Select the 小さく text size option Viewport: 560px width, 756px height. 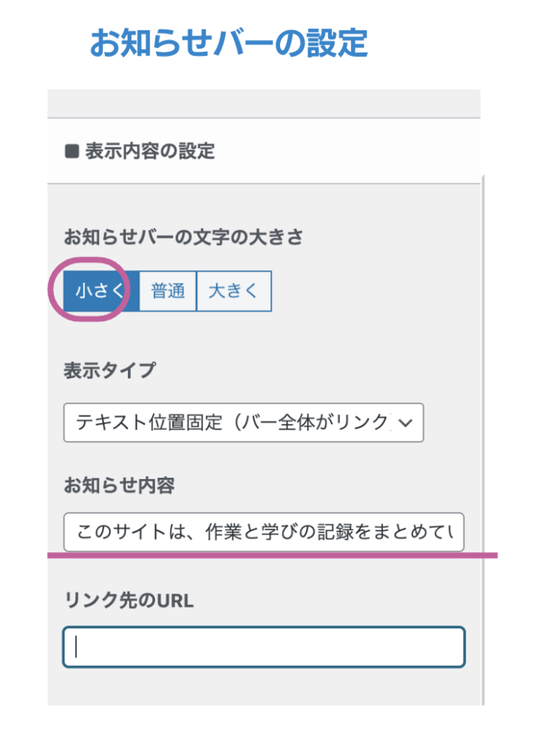pyautogui.click(x=100, y=291)
